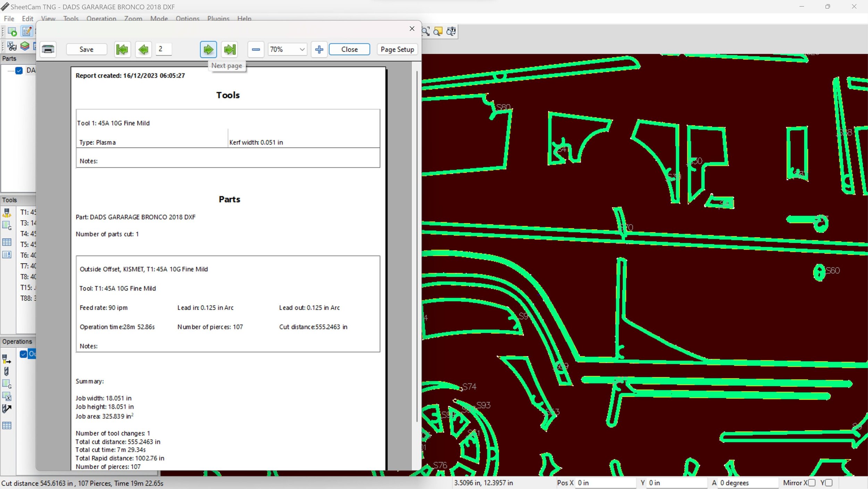Click the run post processor toolbar icon
Viewport: 868px width, 489px height.
point(12,32)
